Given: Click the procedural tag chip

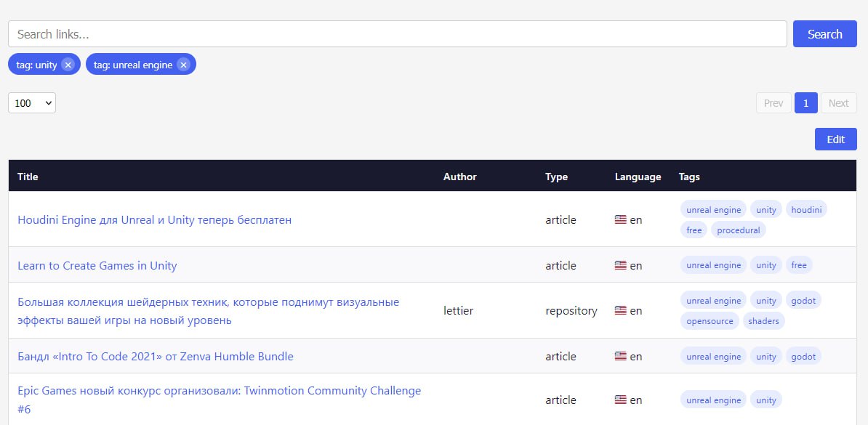Looking at the screenshot, I should point(738,230).
